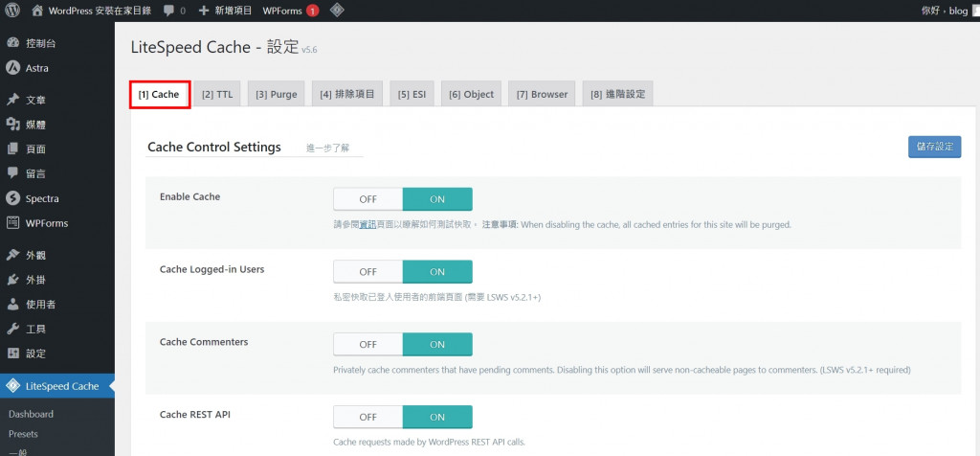Open the [7] Browser tab
The image size is (980, 456).
542,95
